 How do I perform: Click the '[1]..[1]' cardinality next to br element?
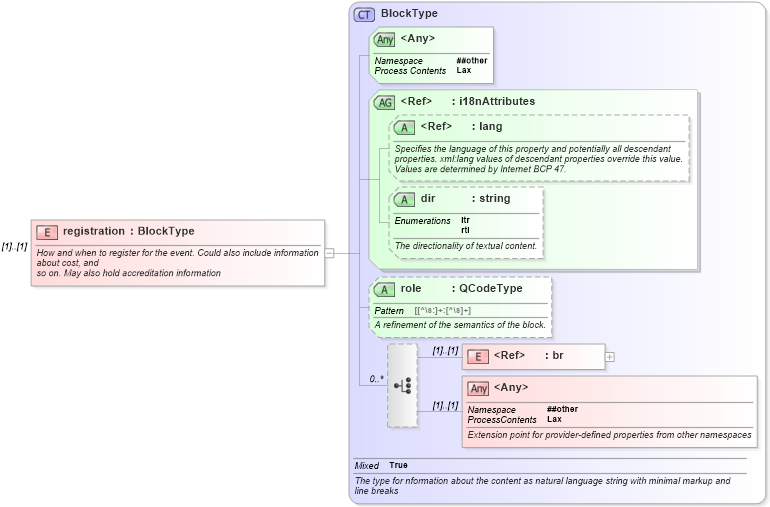(445, 351)
